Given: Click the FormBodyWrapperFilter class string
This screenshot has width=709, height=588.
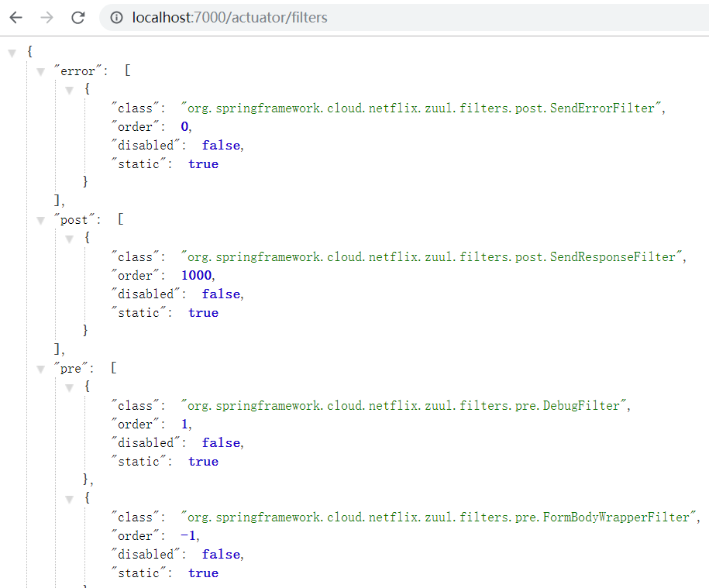Looking at the screenshot, I should pyautogui.click(x=439, y=517).
